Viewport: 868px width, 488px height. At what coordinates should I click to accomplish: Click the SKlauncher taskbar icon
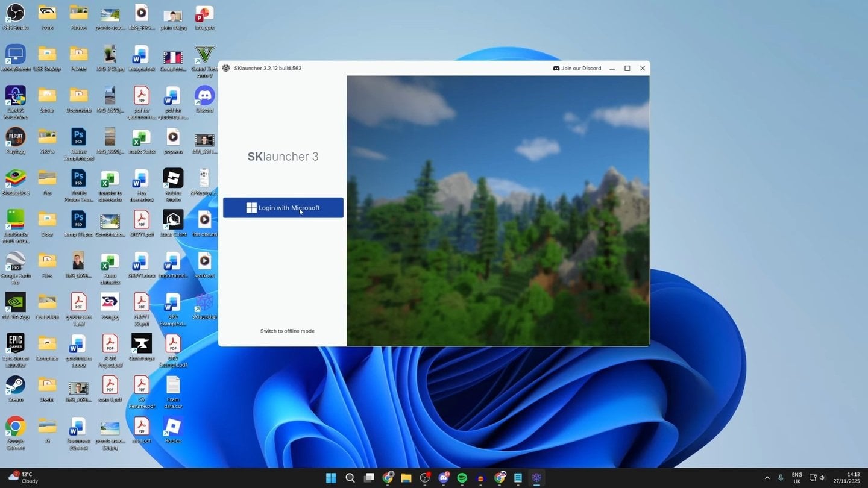coord(536,478)
